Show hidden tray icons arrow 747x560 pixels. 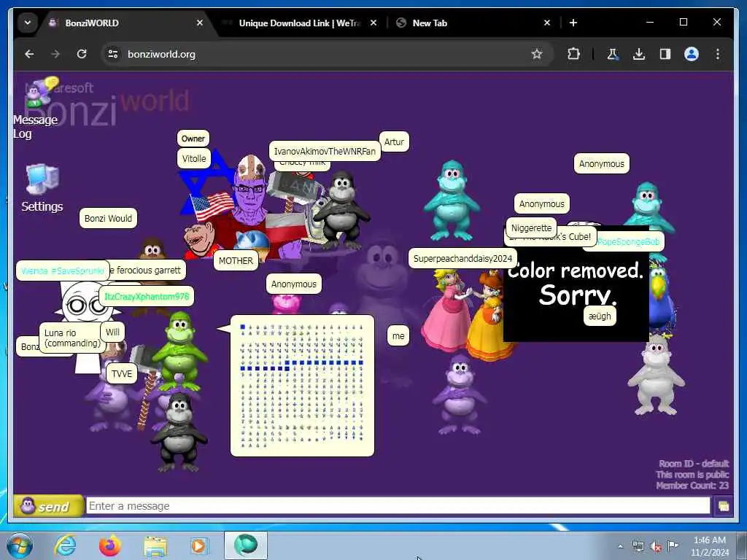(620, 546)
